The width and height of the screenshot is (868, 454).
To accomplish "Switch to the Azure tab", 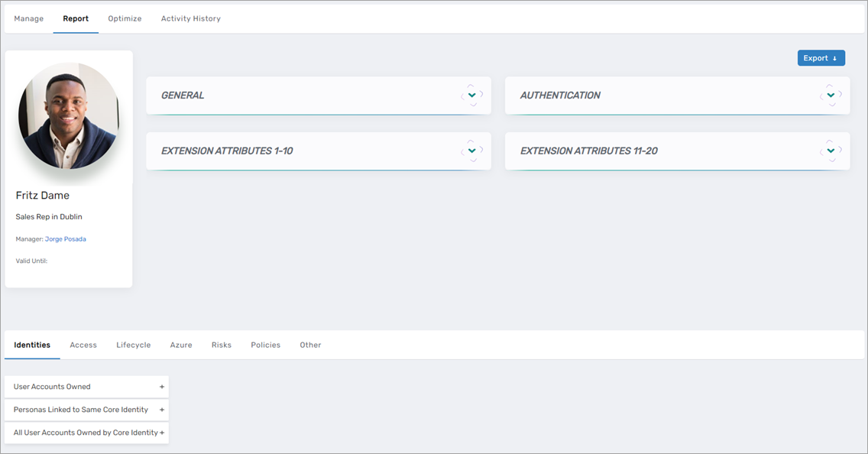I will pyautogui.click(x=181, y=345).
